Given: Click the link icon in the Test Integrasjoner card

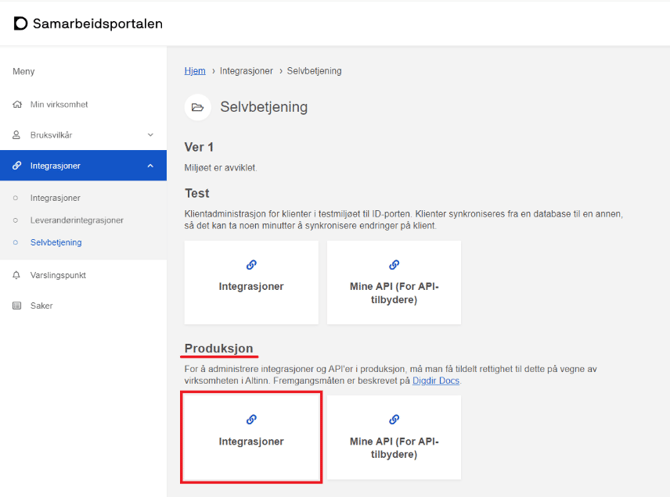Looking at the screenshot, I should click(x=251, y=265).
